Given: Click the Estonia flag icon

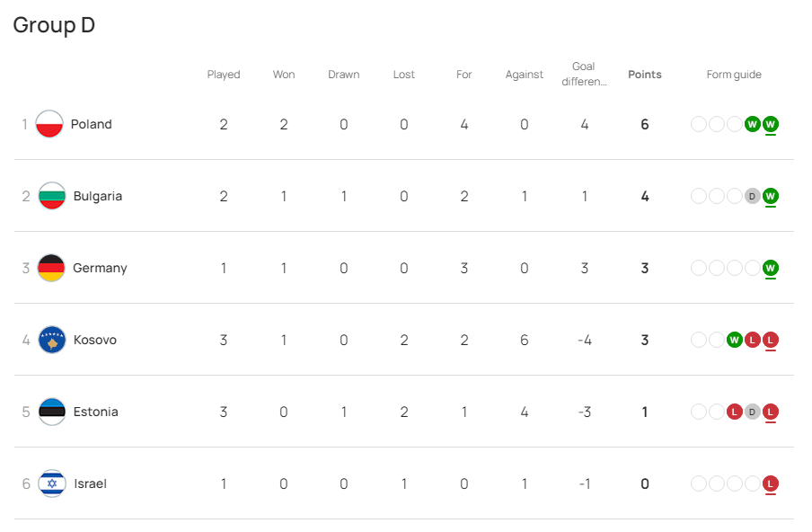Looking at the screenshot, I should (x=52, y=412).
